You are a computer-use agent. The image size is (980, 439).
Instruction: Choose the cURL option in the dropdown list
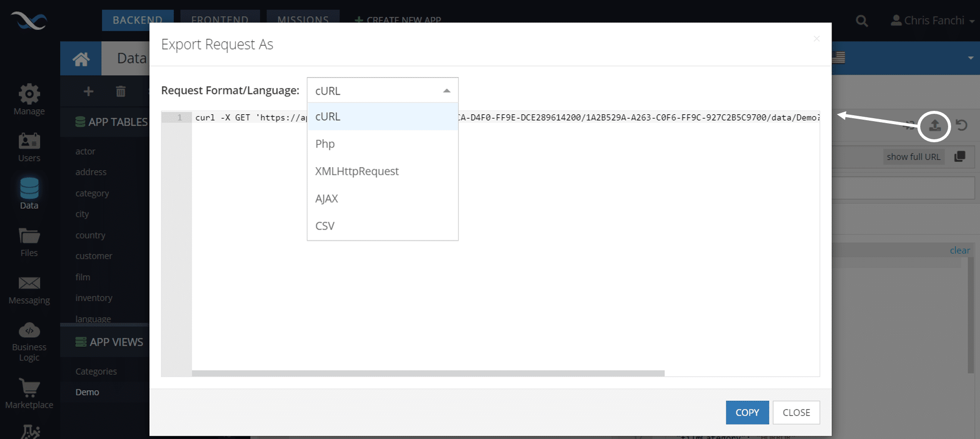click(383, 117)
